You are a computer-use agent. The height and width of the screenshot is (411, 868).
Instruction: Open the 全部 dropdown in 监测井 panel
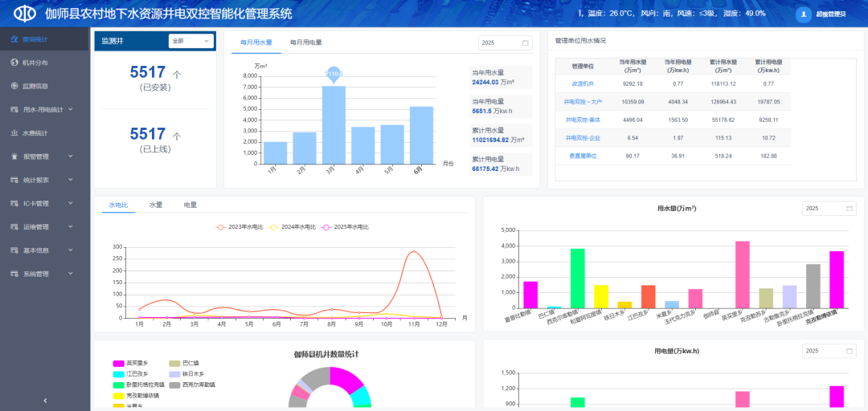tap(190, 41)
